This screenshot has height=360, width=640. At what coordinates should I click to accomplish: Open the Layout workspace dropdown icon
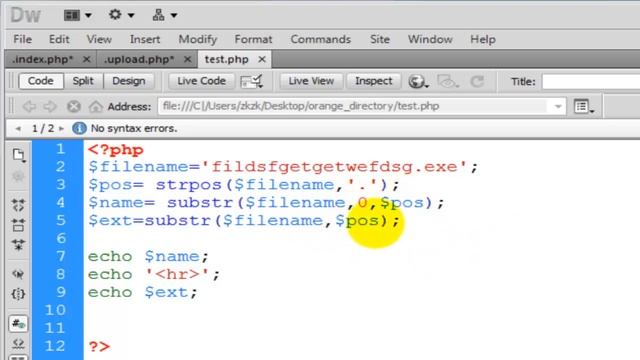click(x=77, y=16)
